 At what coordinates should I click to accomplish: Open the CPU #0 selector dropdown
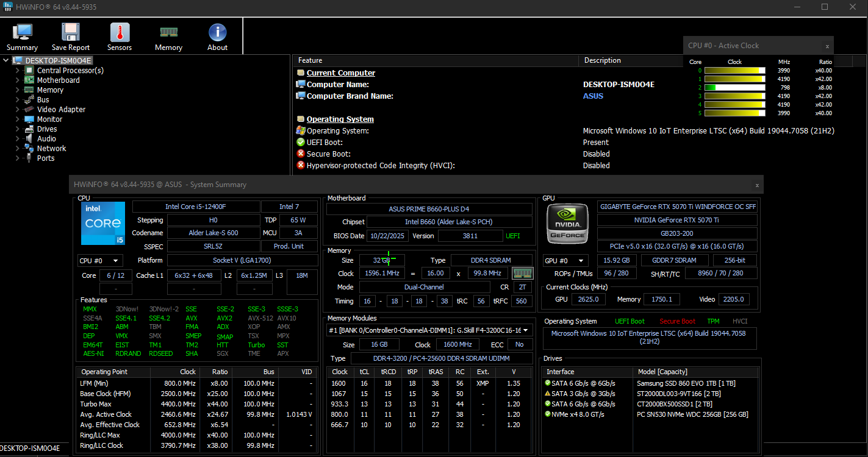pos(100,261)
